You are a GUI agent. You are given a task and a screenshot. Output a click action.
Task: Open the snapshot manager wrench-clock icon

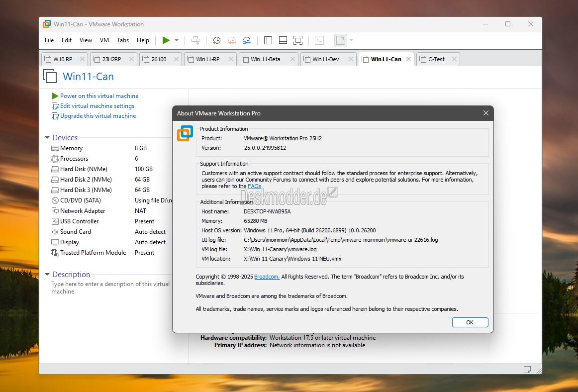pyautogui.click(x=247, y=40)
